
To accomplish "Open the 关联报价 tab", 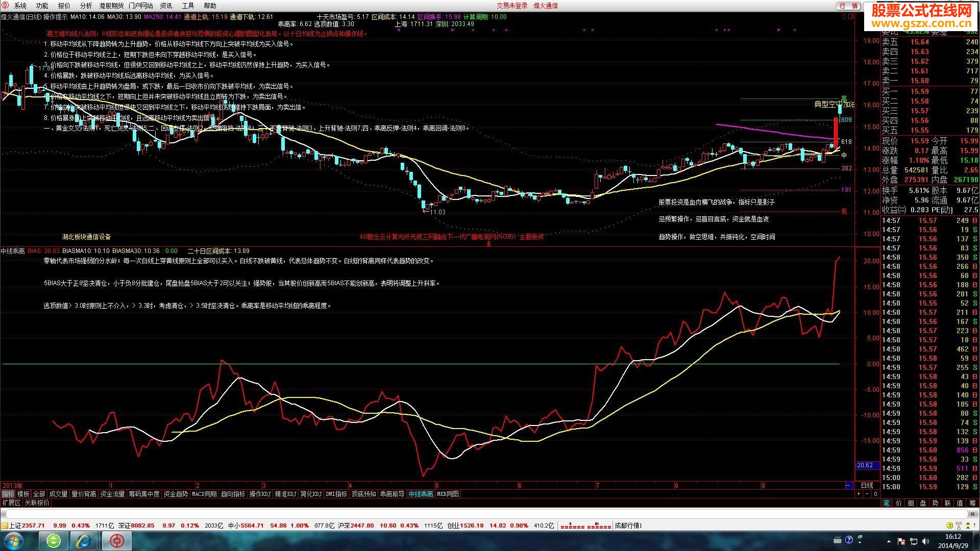I will coord(37,503).
